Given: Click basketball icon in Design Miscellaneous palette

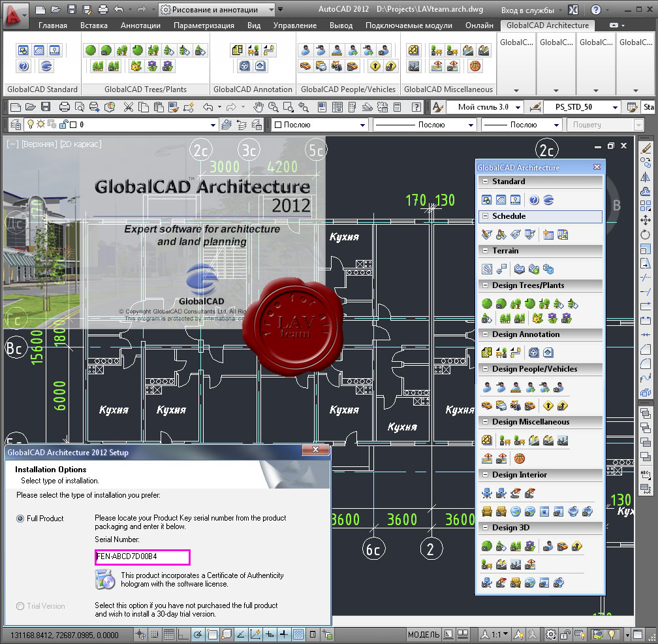Looking at the screenshot, I should click(x=520, y=459).
